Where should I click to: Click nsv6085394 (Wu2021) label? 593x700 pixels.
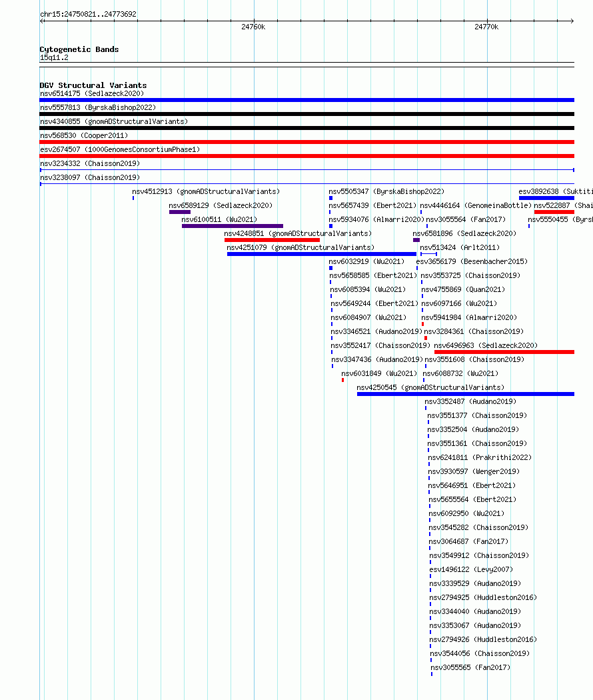click(x=368, y=289)
